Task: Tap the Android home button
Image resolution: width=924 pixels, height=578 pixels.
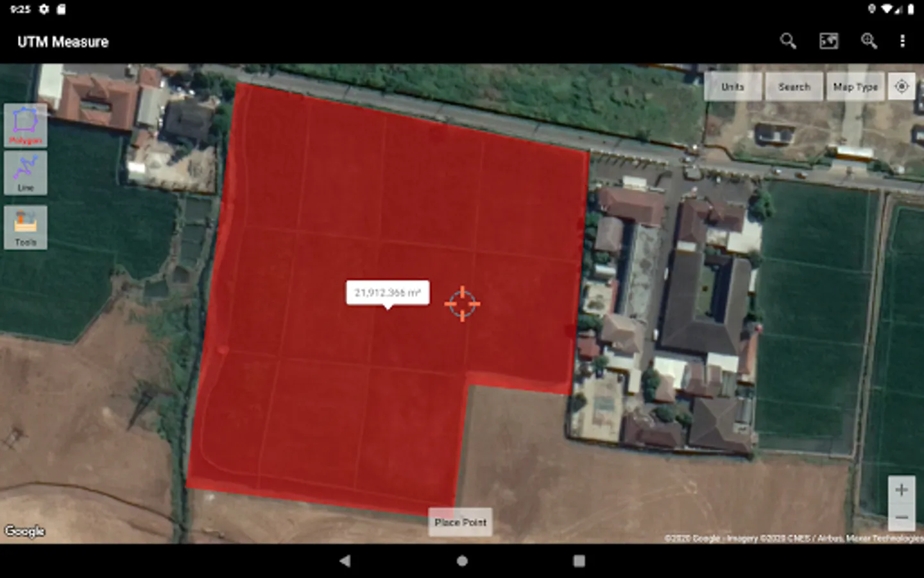Action: pos(462,561)
